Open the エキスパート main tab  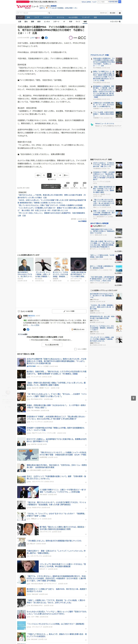pos(48,17)
